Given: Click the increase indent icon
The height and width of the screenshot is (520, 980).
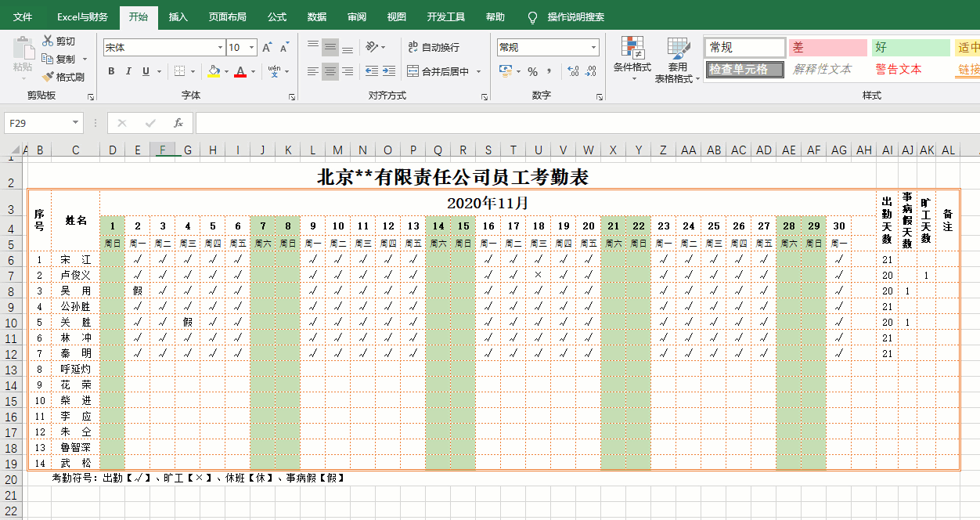Looking at the screenshot, I should coord(389,71).
